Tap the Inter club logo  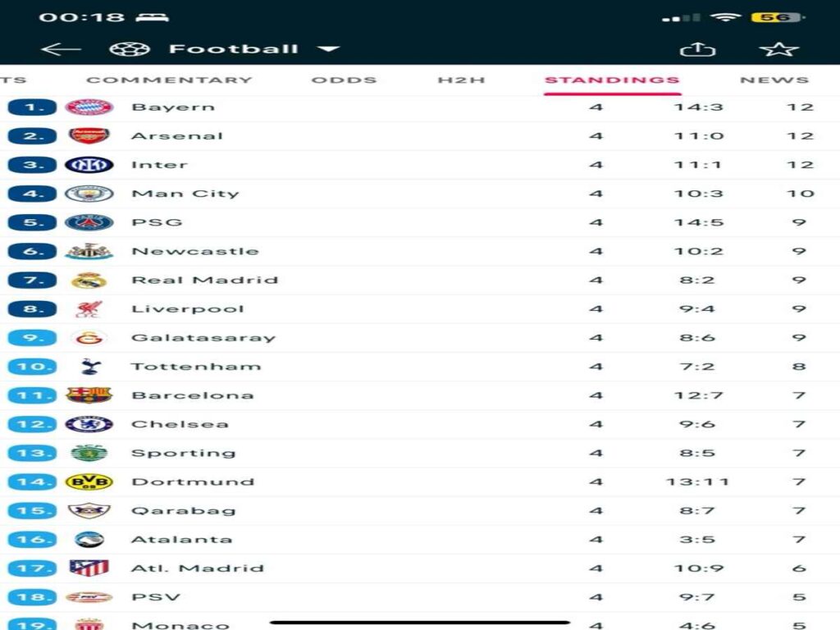click(x=89, y=165)
